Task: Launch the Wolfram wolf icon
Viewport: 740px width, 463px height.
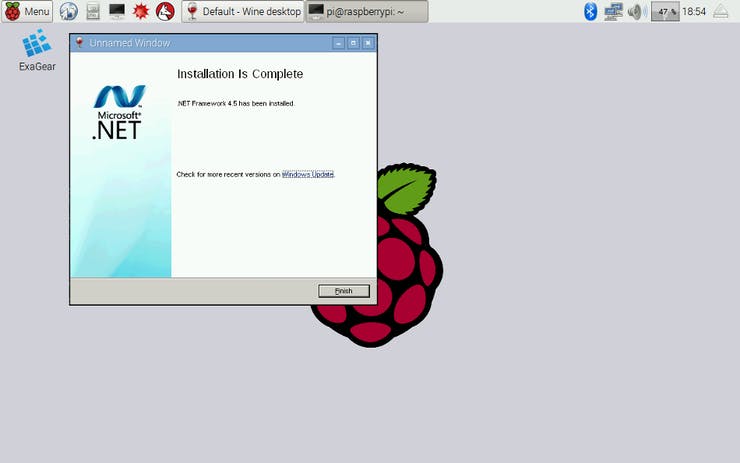Action: coord(165,12)
